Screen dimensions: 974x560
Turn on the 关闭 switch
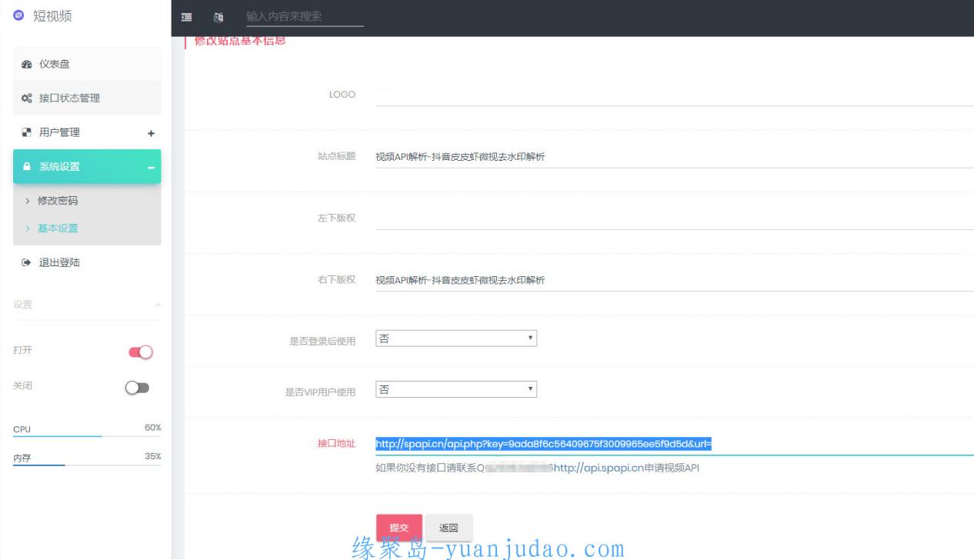coord(138,388)
